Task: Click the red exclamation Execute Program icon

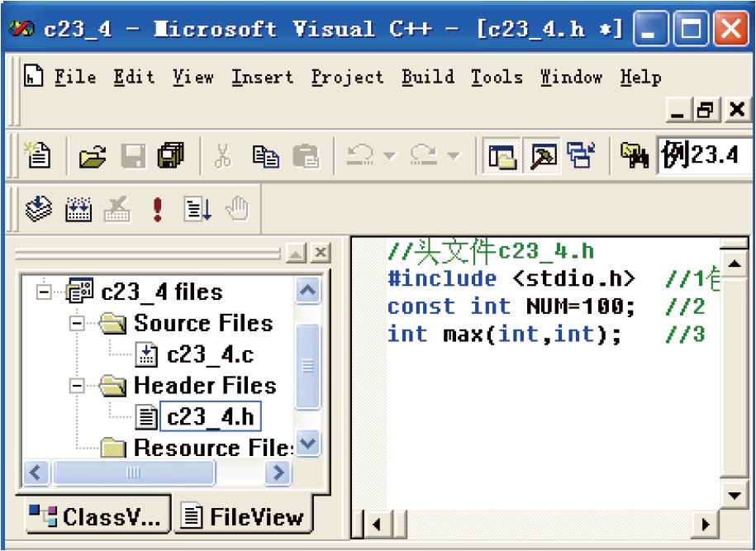Action: [x=157, y=210]
